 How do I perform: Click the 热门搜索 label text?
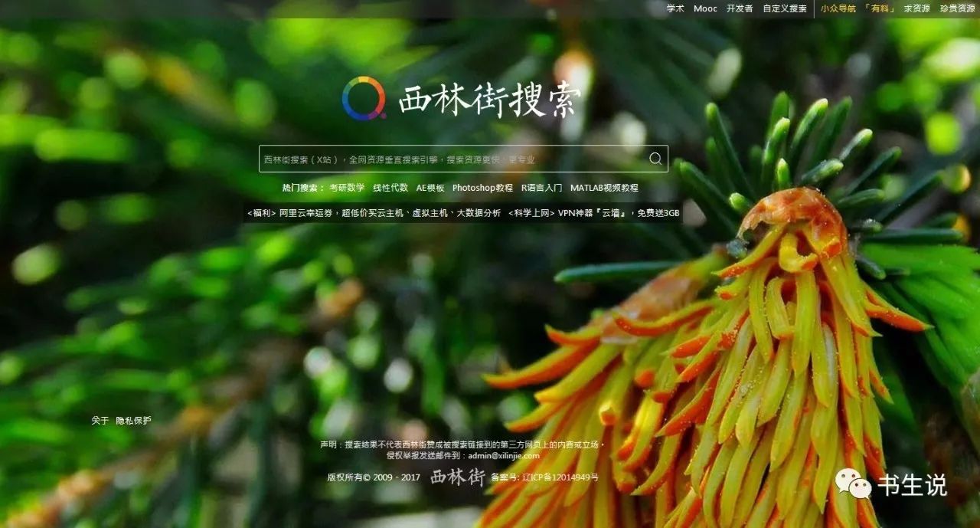302,188
